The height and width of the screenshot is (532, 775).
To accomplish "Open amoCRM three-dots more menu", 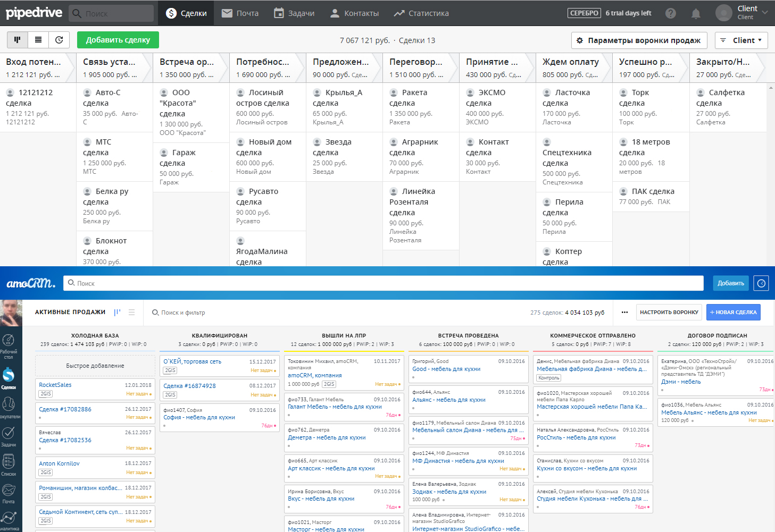I will tap(624, 313).
